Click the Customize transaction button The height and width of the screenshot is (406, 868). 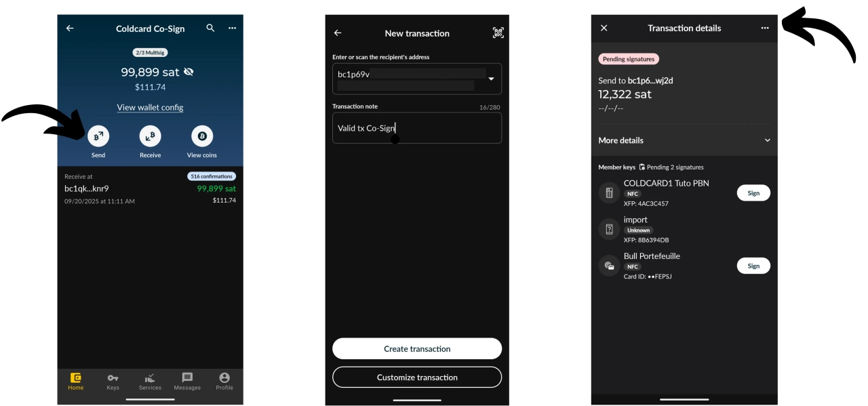(417, 377)
